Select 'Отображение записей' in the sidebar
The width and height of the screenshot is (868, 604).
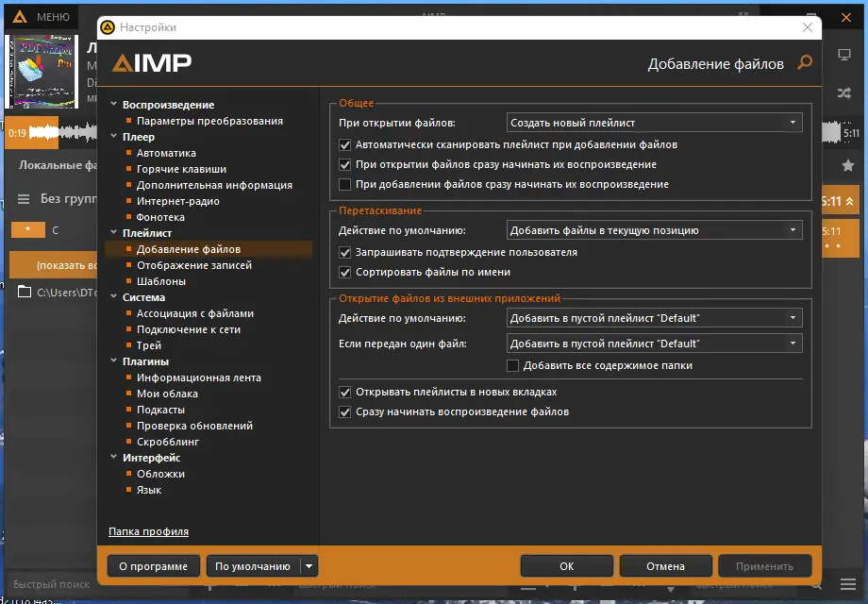tap(196, 264)
